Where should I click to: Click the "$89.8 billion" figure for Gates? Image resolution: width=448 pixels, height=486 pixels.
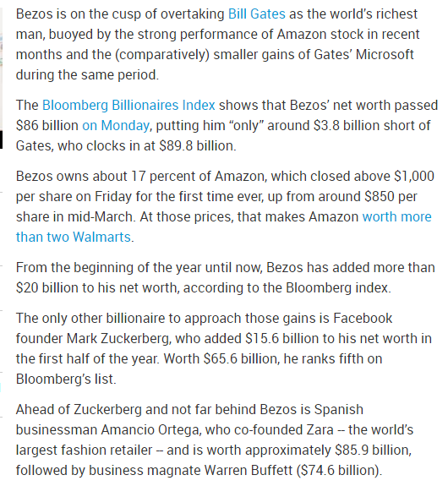tap(197, 145)
